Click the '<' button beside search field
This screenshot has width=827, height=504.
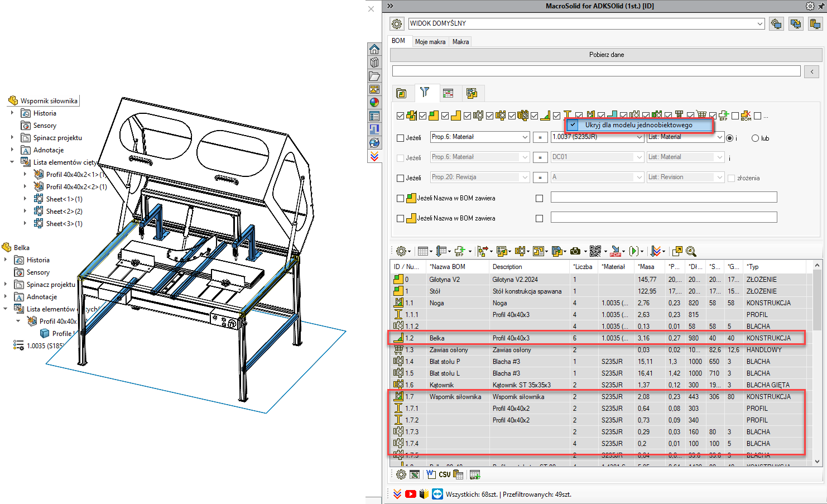[x=812, y=71]
